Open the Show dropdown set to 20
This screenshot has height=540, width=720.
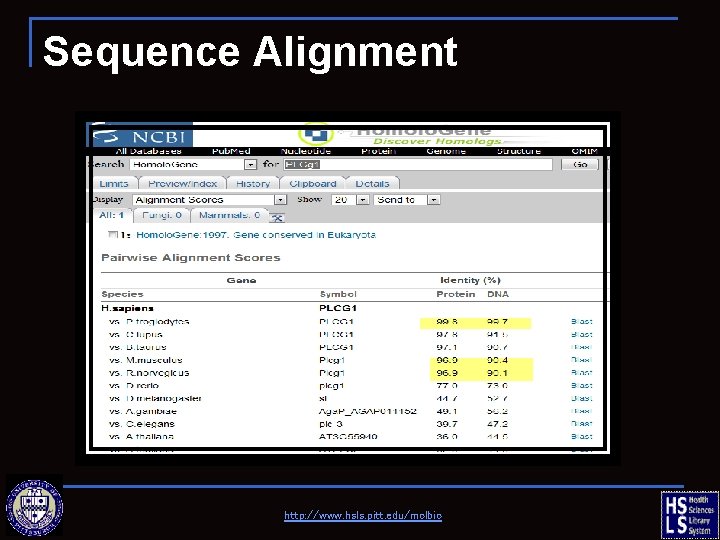(350, 200)
